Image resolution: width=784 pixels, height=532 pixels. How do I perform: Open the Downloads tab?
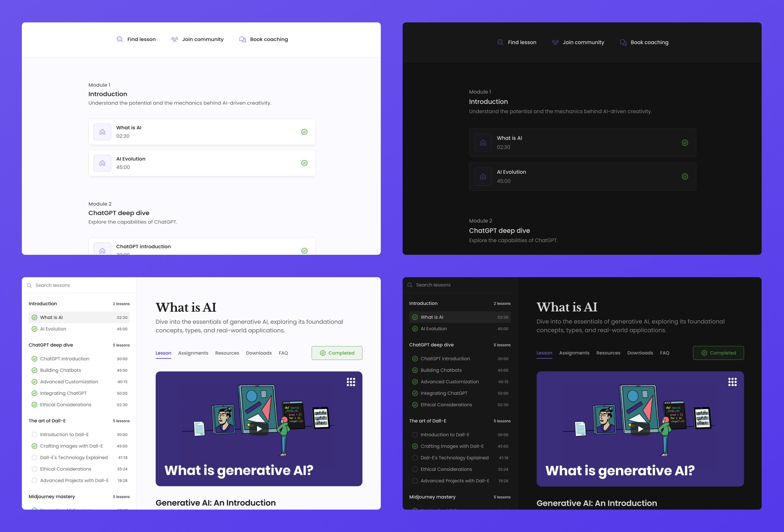[x=258, y=353]
